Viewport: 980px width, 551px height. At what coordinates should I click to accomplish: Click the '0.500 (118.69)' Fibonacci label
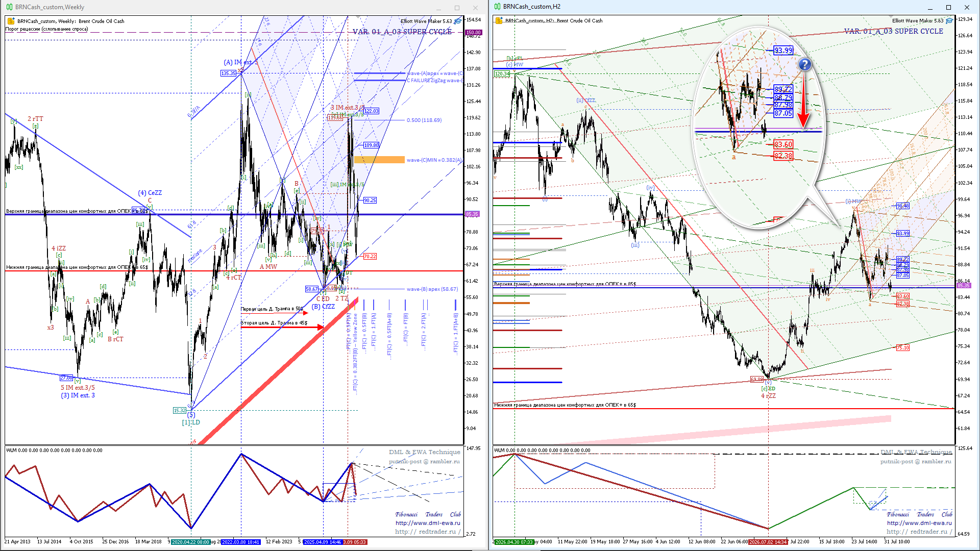click(x=424, y=120)
